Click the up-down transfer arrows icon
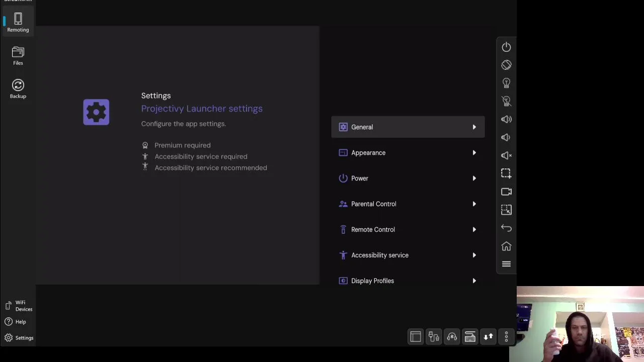The width and height of the screenshot is (644, 362). [x=488, y=337]
